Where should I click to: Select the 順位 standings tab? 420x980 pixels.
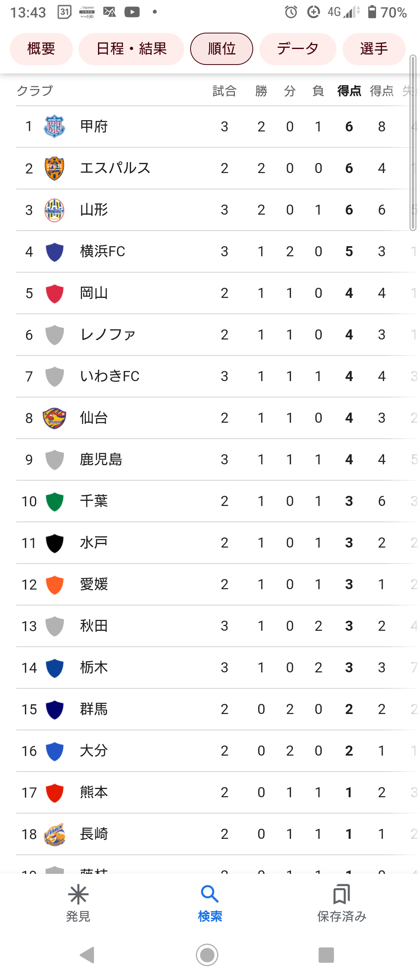click(x=222, y=49)
